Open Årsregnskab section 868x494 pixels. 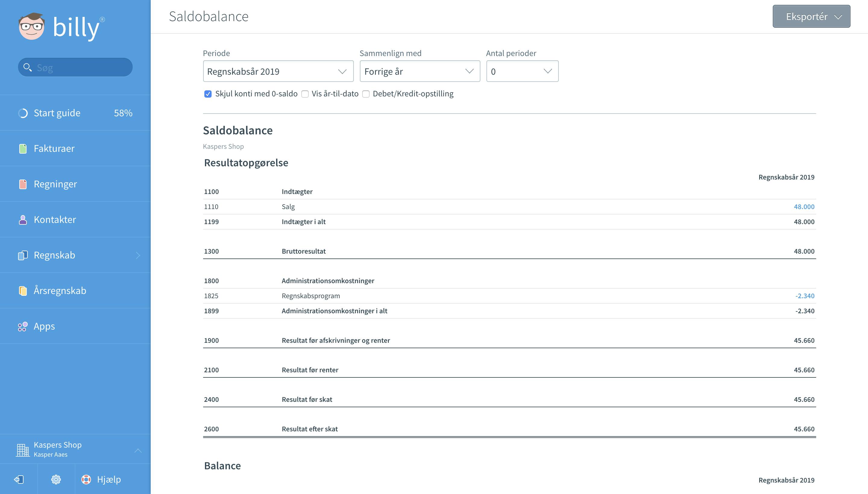(75, 291)
